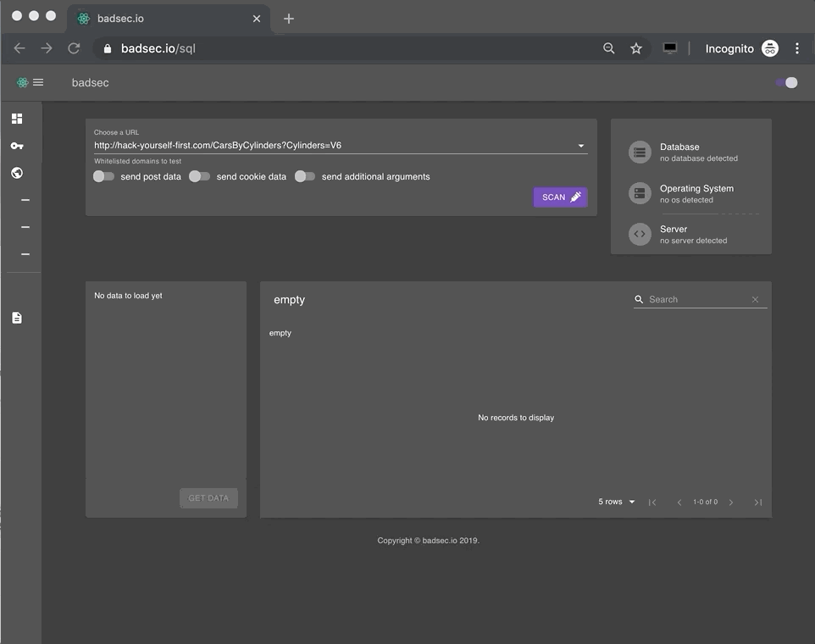Viewport: 815px width, 644px height.
Task: Open Chrome three-dot menu
Action: 797,48
